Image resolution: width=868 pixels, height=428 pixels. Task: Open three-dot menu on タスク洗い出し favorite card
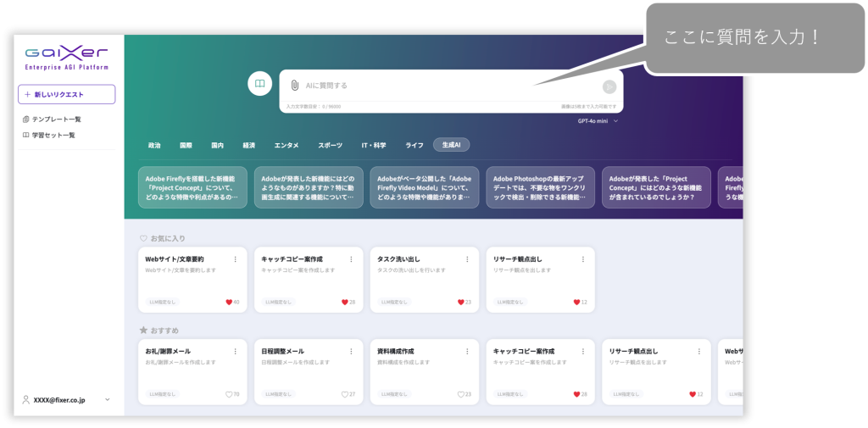pos(466,259)
